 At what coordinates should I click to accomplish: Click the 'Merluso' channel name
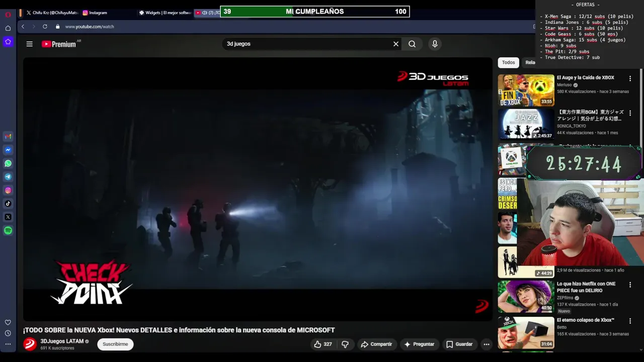click(564, 85)
